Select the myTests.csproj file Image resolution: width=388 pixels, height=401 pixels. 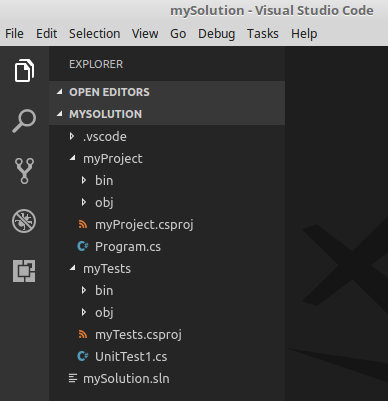(167, 334)
